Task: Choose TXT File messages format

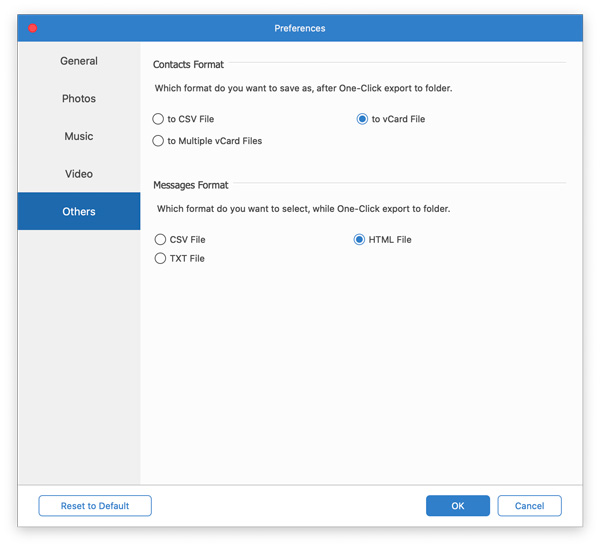Action: [161, 258]
